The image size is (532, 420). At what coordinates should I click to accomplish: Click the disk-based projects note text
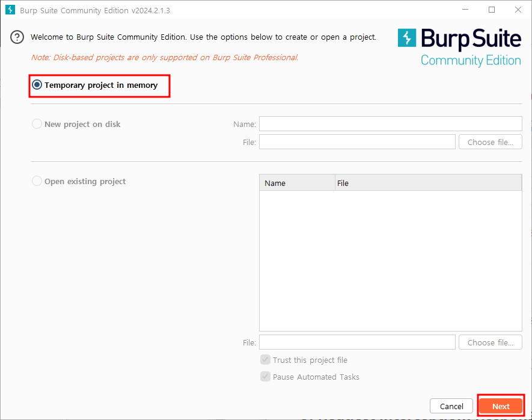click(165, 57)
